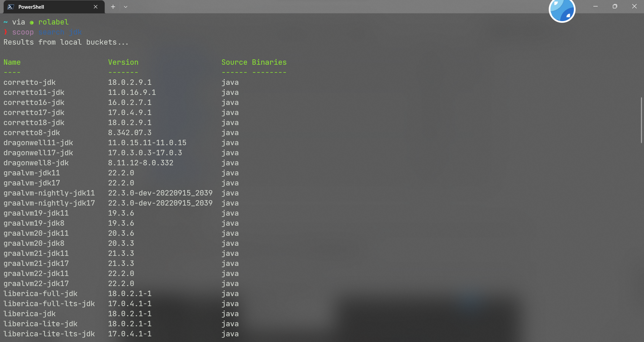Click the PowerShell icon on the active tab
The width and height of the screenshot is (644, 342).
11,7
